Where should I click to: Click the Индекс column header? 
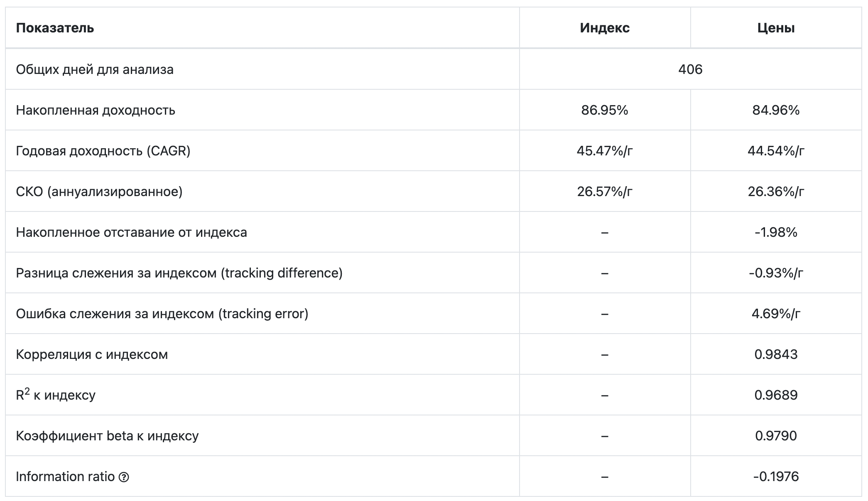pyautogui.click(x=605, y=28)
